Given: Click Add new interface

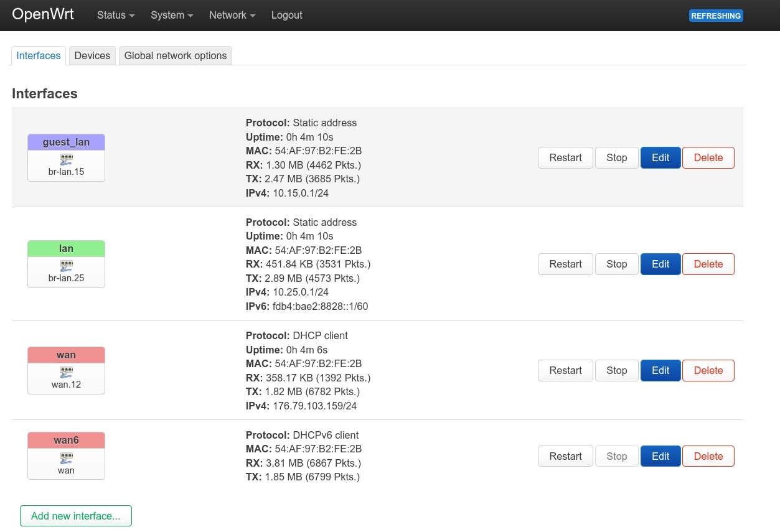Looking at the screenshot, I should [75, 515].
